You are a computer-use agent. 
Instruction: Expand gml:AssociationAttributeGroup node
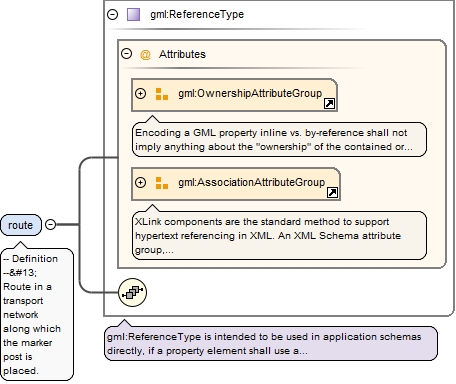click(x=140, y=183)
